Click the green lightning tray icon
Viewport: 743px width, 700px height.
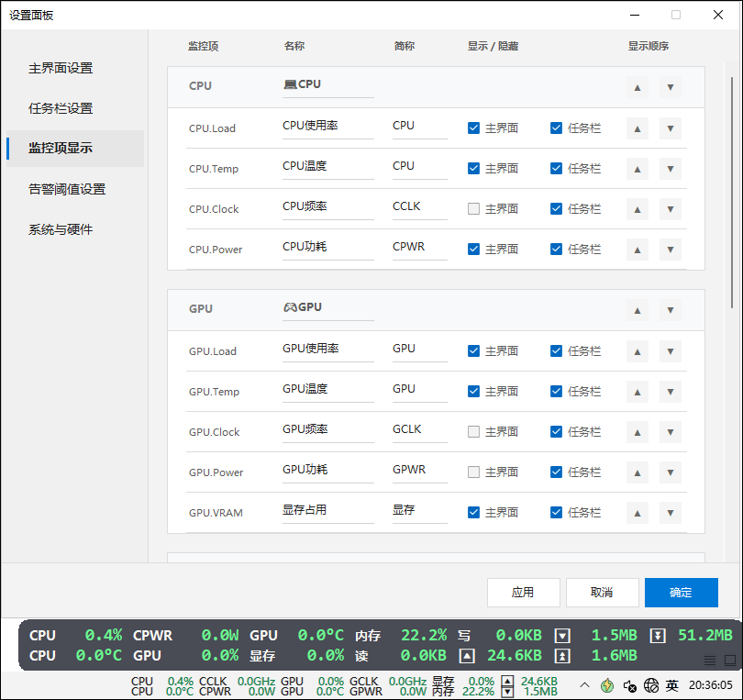pyautogui.click(x=607, y=685)
